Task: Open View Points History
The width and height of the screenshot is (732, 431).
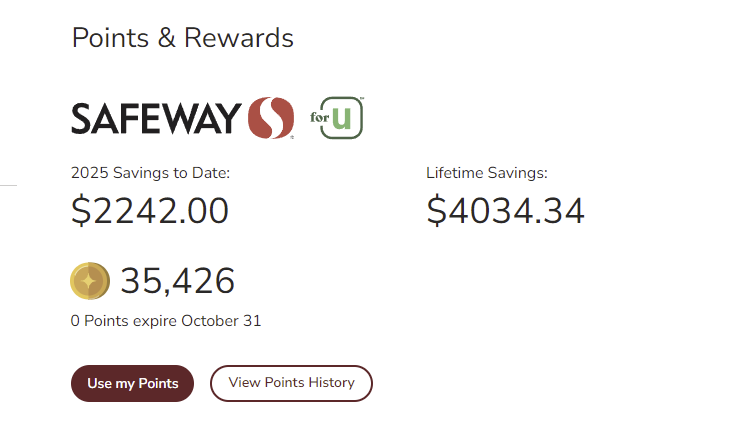Action: 291,383
